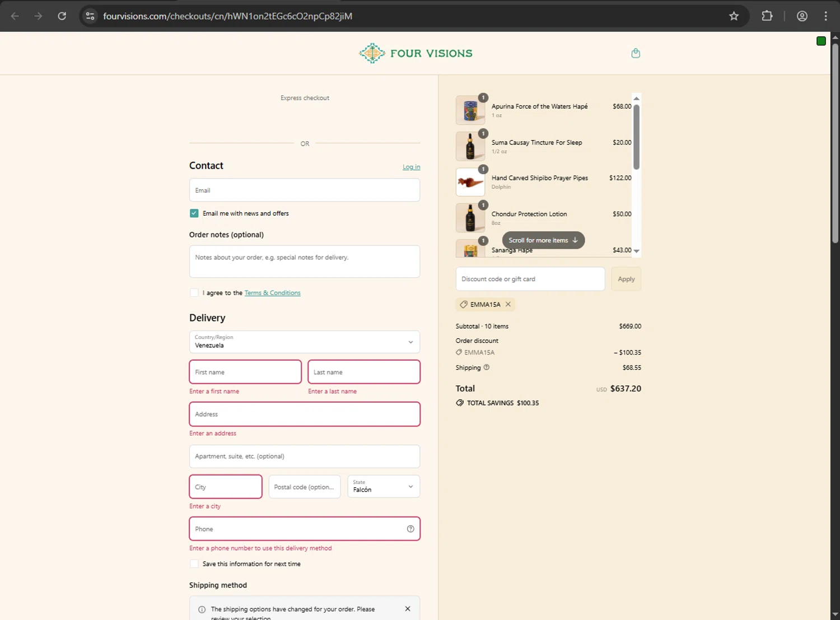Focus the First name field

click(x=245, y=372)
